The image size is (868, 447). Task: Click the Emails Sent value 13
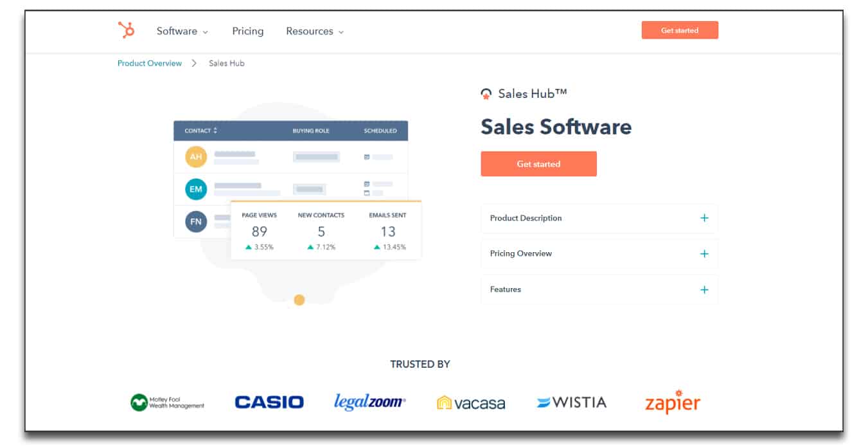point(388,232)
